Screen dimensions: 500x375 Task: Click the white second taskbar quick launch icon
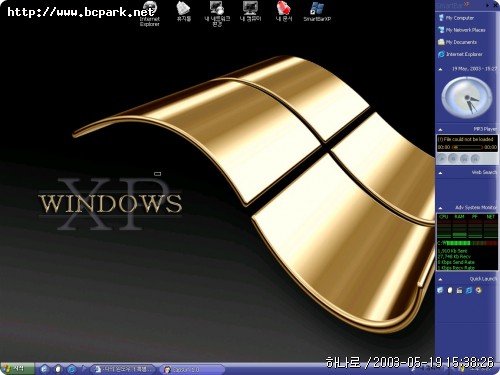coord(58,369)
